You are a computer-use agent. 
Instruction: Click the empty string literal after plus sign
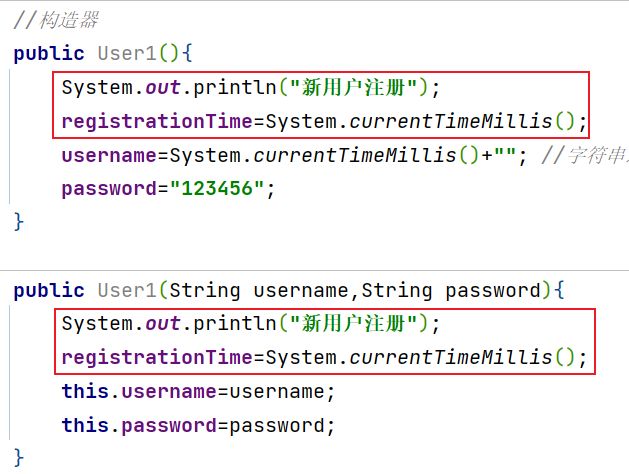tap(505, 154)
